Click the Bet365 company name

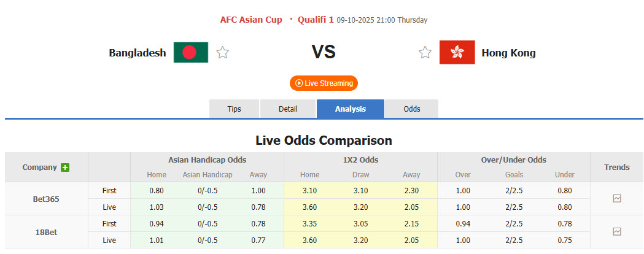(x=47, y=199)
